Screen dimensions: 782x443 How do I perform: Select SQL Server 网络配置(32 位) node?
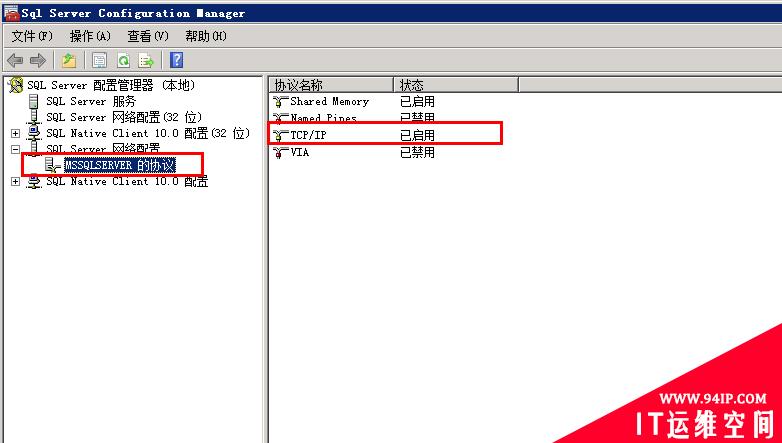point(124,117)
